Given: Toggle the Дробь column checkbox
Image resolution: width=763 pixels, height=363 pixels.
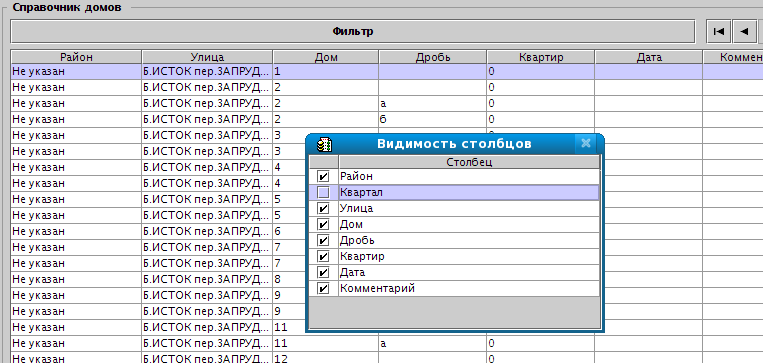Looking at the screenshot, I should pyautogui.click(x=323, y=240).
